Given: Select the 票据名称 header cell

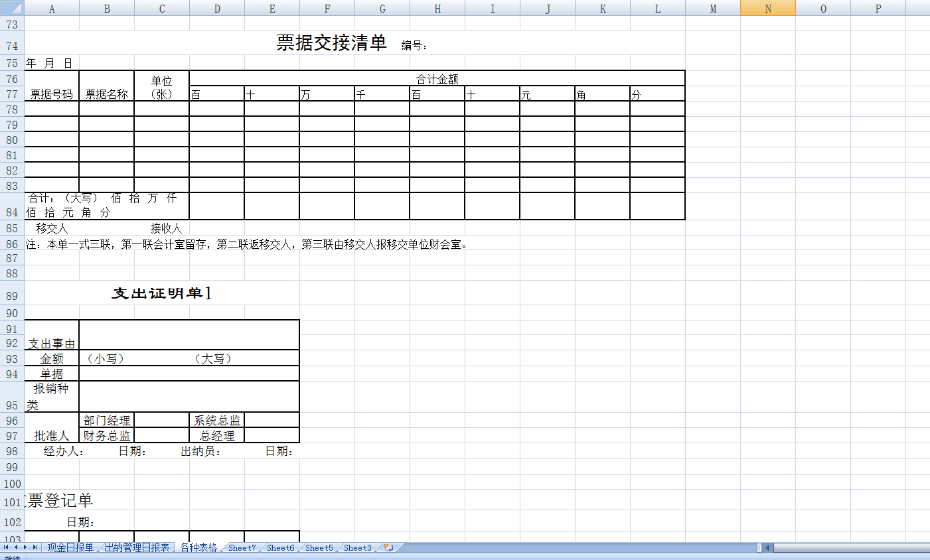Looking at the screenshot, I should click(107, 86).
